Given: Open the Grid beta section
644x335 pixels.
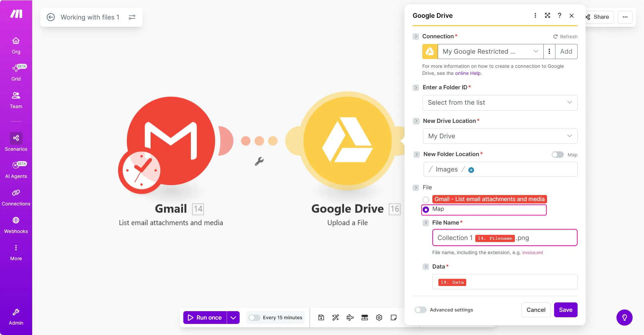Looking at the screenshot, I should [16, 73].
